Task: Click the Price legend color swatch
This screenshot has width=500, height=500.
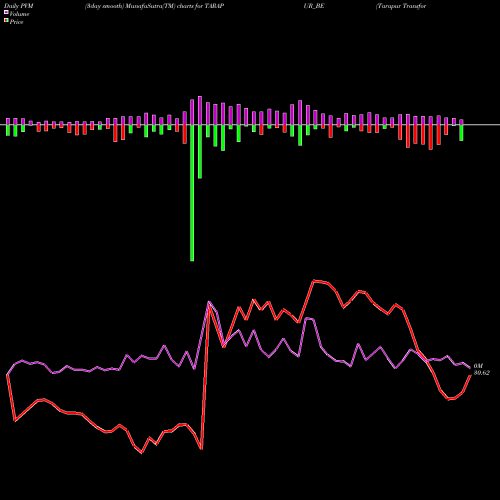Action: click(6, 21)
